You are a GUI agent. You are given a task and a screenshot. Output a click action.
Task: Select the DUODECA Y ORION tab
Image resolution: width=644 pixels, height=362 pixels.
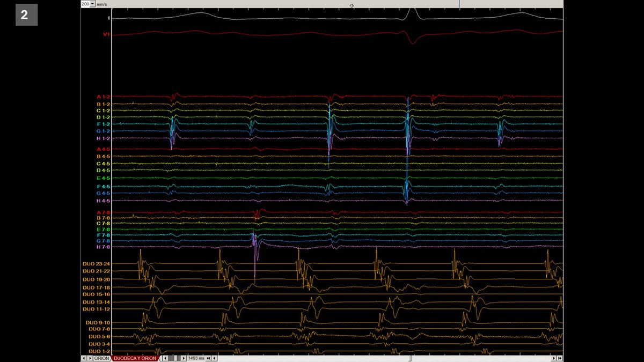[x=135, y=358]
